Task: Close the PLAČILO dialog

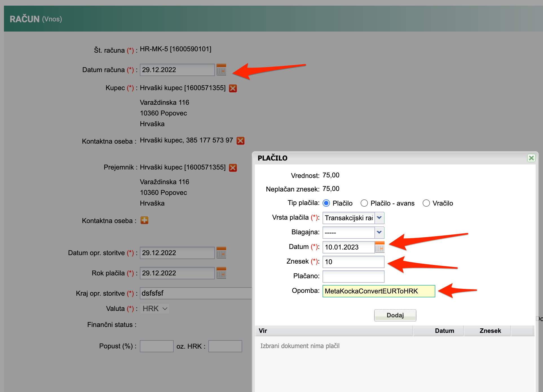Action: [x=531, y=158]
